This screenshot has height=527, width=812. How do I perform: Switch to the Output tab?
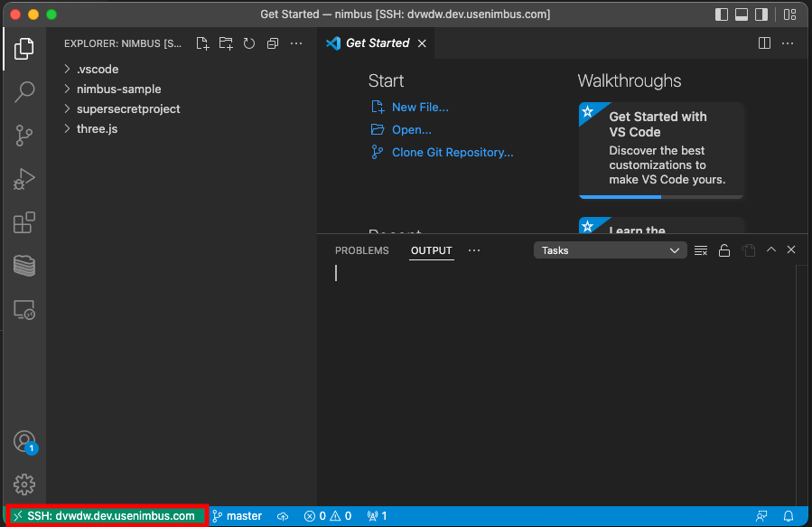click(432, 250)
